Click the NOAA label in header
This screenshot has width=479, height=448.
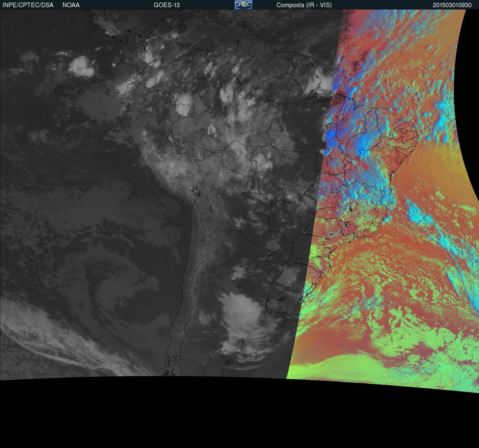[71, 5]
